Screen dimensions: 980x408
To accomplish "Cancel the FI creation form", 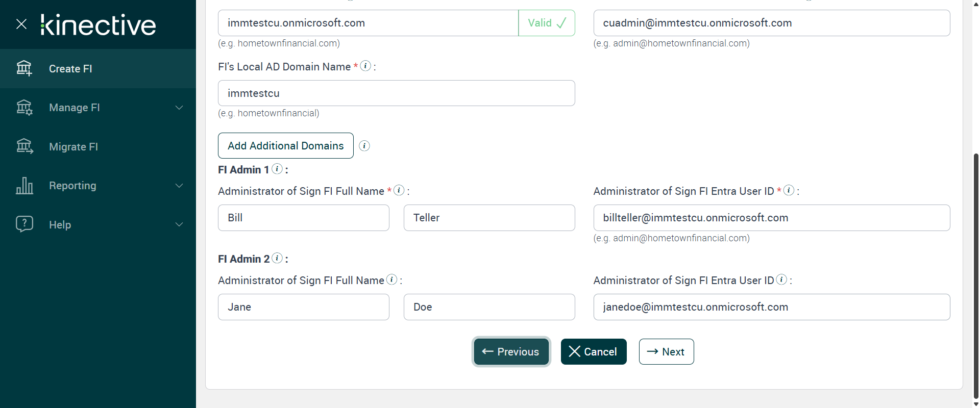I will [594, 352].
